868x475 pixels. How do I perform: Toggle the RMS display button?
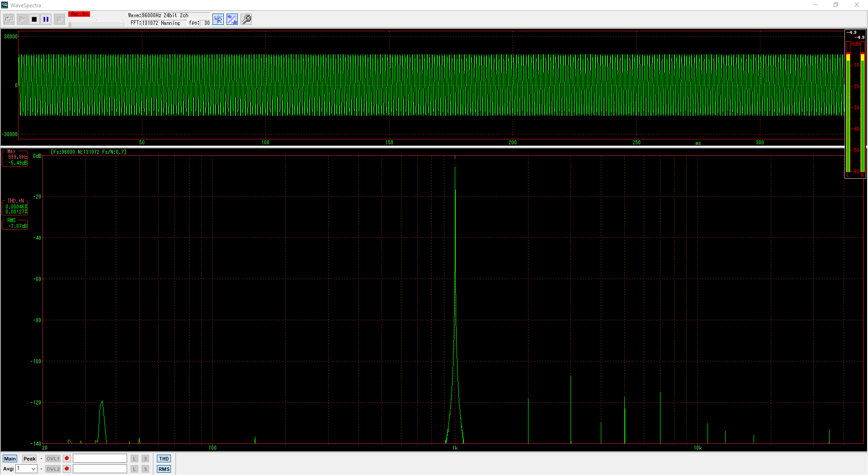point(164,469)
